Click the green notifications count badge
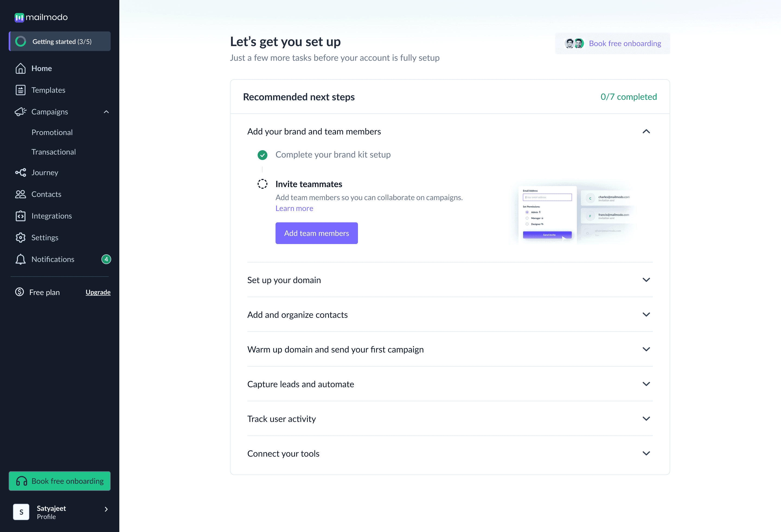This screenshot has width=781, height=532. [106, 259]
